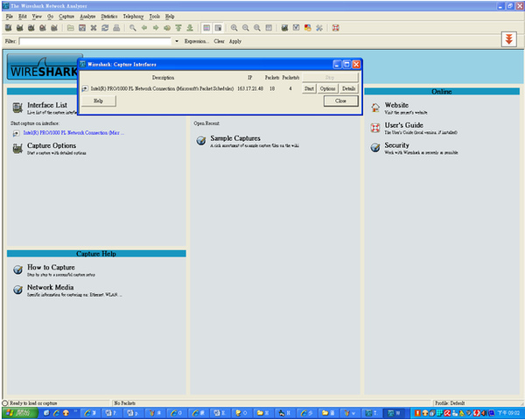
Task: Click the Zoom out toolbar icon
Action: click(245, 28)
